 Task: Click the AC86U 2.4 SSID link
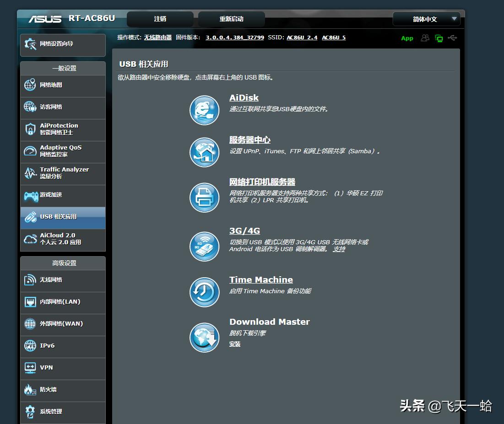point(302,38)
